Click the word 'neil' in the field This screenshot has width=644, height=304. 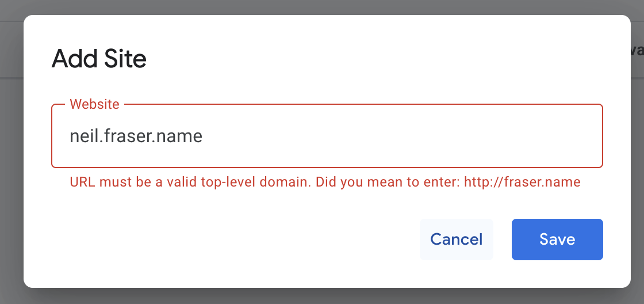84,136
